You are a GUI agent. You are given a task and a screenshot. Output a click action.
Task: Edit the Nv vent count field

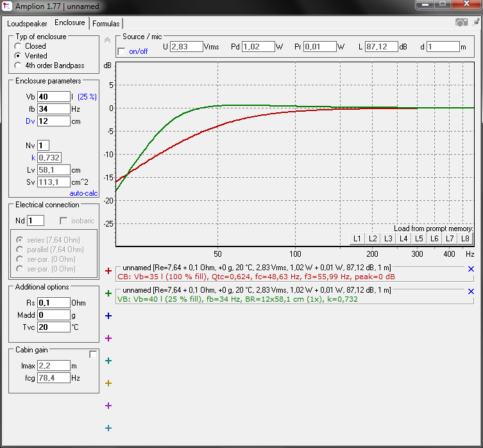click(43, 145)
